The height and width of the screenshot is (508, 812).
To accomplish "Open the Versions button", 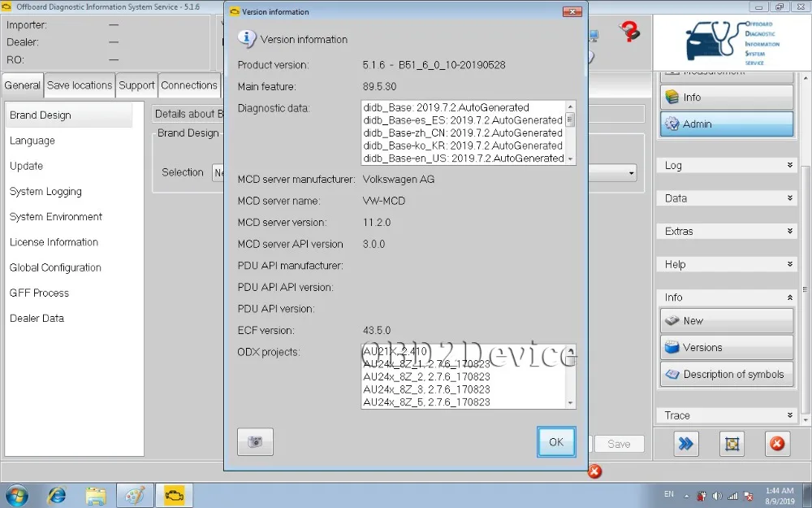I will click(x=726, y=347).
